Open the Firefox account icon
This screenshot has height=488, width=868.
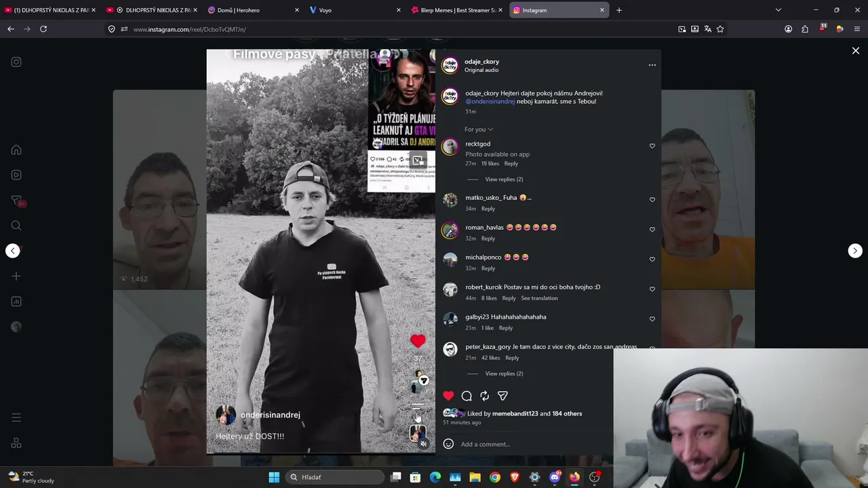(x=788, y=29)
